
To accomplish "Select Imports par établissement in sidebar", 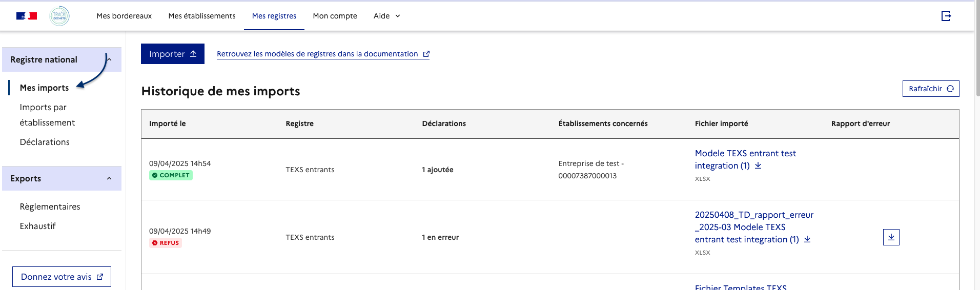I will tap(47, 115).
